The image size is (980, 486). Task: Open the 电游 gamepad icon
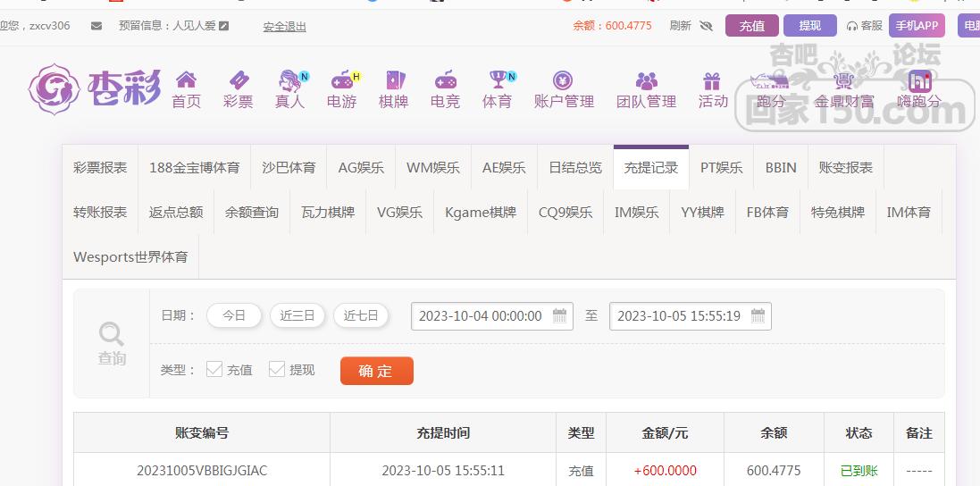coord(342,80)
